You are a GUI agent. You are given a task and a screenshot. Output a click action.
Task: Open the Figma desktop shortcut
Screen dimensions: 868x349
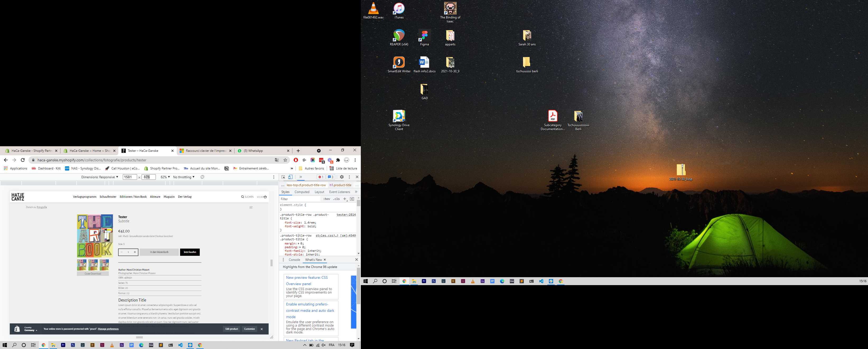(424, 38)
